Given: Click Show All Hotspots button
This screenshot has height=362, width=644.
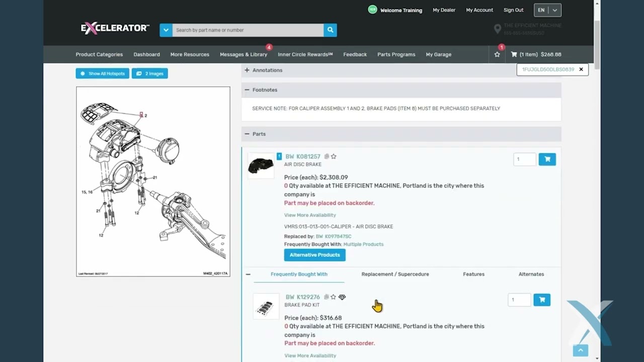Looking at the screenshot, I should 103,73.
